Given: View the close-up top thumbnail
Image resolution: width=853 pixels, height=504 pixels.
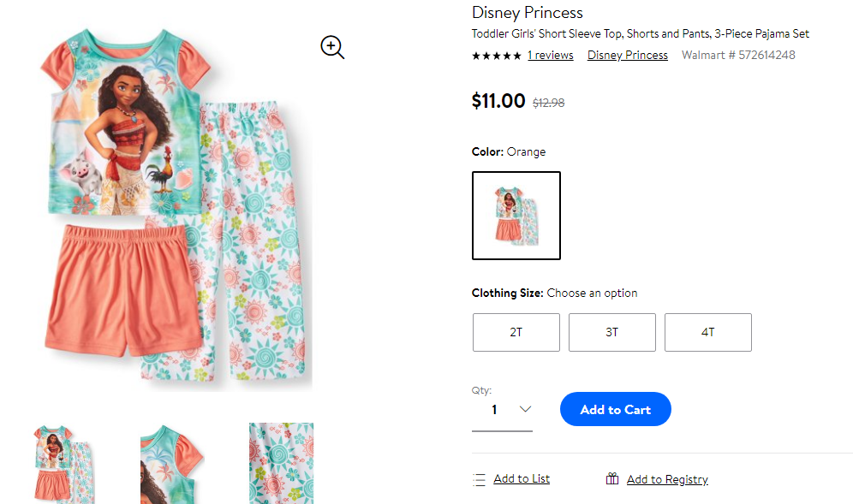Looking at the screenshot, I should click(x=172, y=464).
